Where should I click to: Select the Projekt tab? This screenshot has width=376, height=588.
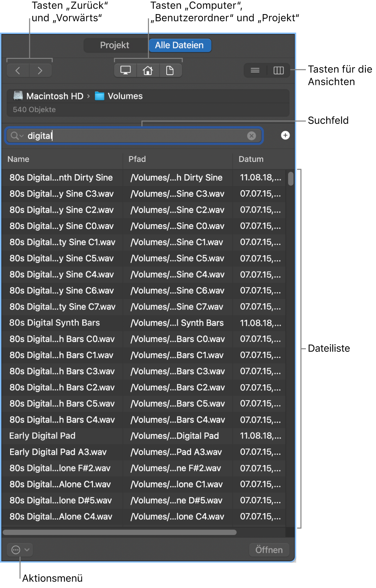pyautogui.click(x=115, y=45)
